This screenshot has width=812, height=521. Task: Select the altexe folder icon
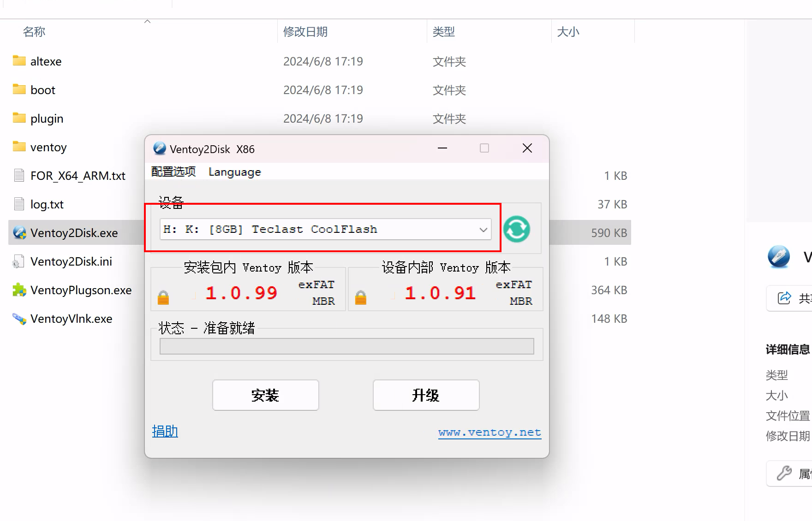click(19, 61)
